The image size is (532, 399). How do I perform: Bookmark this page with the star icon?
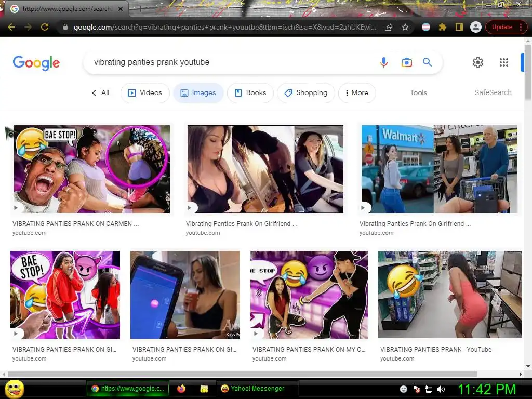[405, 27]
